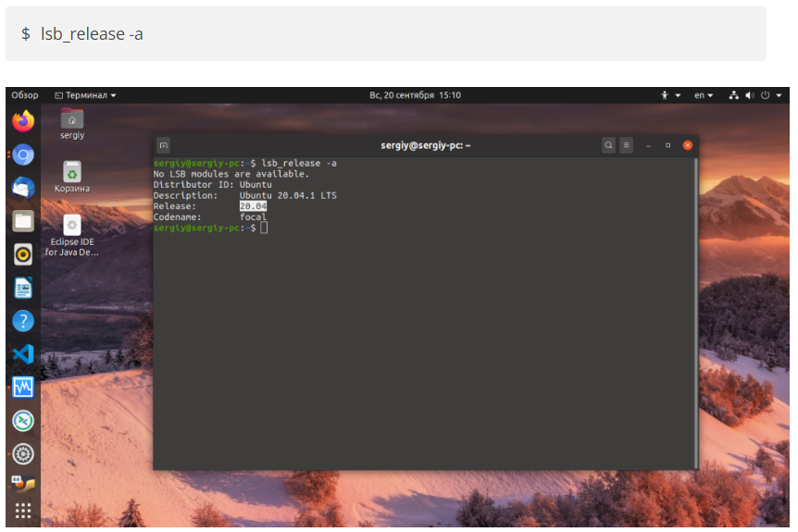Launch Eclipse IDE for Java desktop shortcut
798x532 pixels.
click(72, 236)
